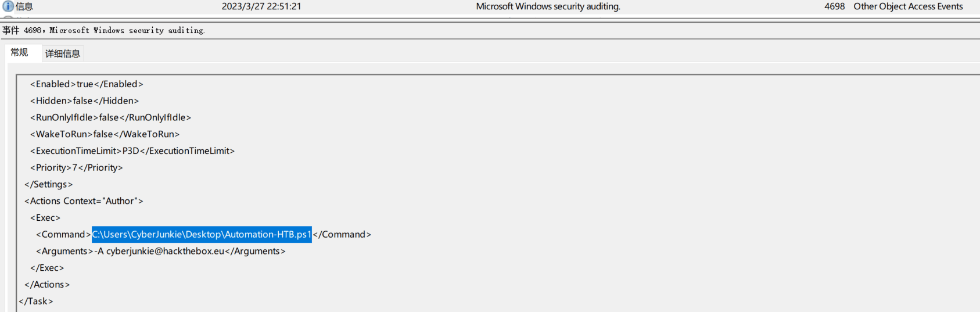Click the closing Task tag

[35, 302]
